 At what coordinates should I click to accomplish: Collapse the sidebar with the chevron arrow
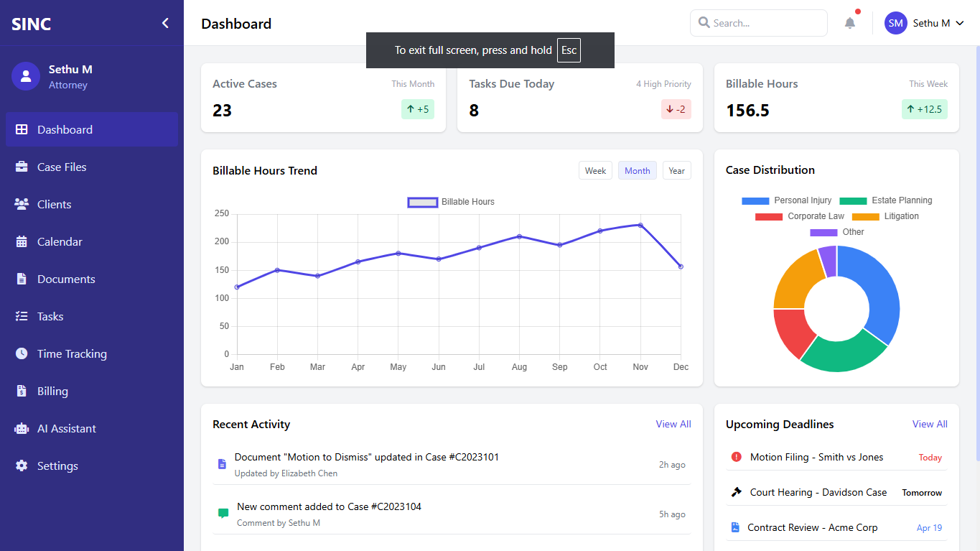point(167,22)
